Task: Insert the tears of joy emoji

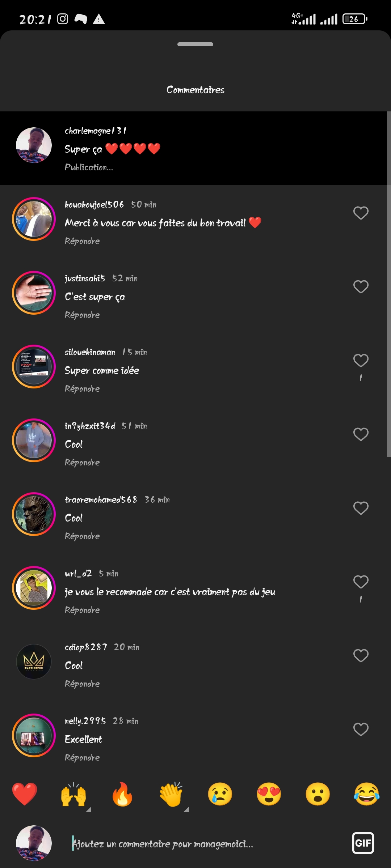Action: [367, 794]
